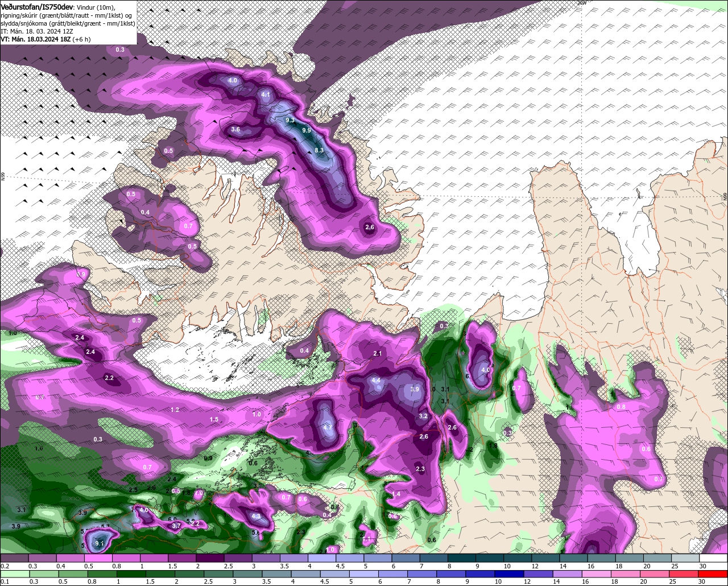Viewport: 728px width, 586px height.
Task: Click the upper legend row swatch labeled 16
Action: coord(602,558)
